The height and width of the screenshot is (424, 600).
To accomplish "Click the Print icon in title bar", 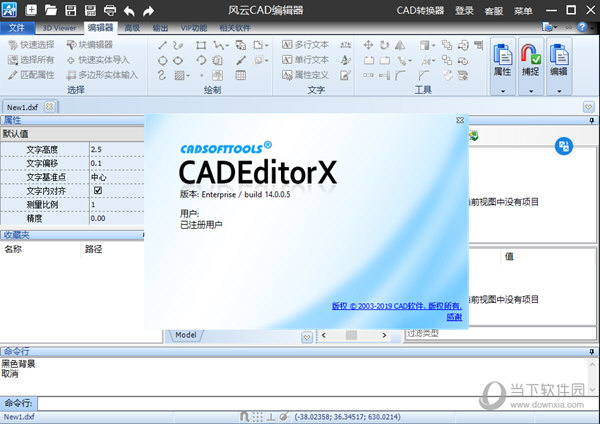I will pos(110,10).
